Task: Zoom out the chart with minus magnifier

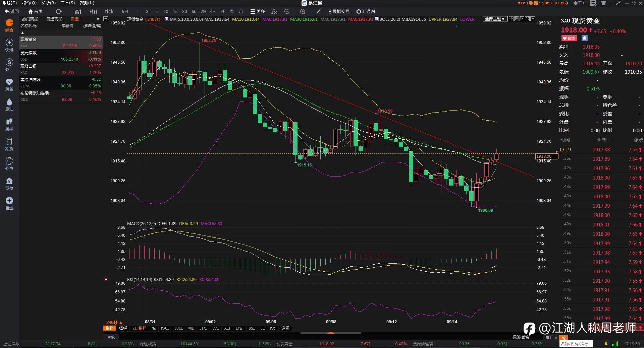Action: (287, 11)
